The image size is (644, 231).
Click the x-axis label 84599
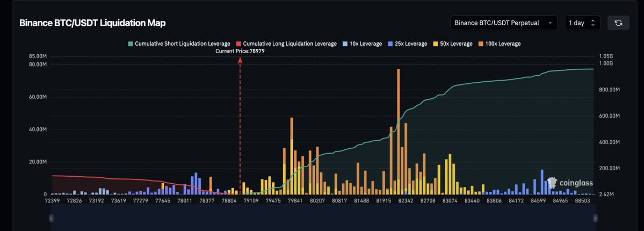(x=538, y=201)
